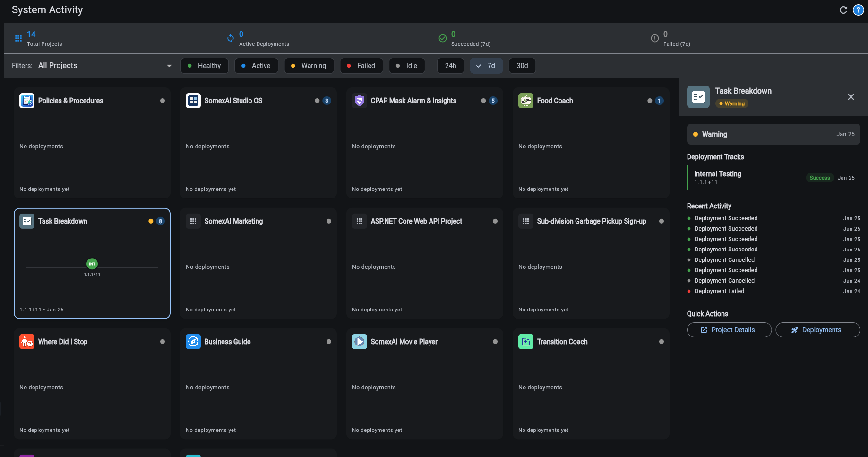Viewport: 868px width, 457px height.
Task: Select the CPAP Mask Alarm shield icon
Action: tap(359, 101)
